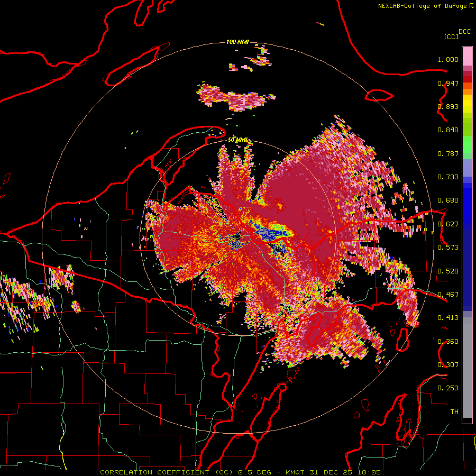
Task: Click the 0.680 legend value
Action: tap(448, 200)
